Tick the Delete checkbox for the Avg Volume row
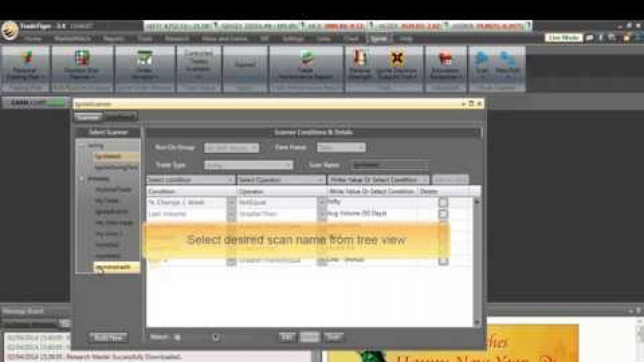The image size is (644, 362). pos(443,214)
